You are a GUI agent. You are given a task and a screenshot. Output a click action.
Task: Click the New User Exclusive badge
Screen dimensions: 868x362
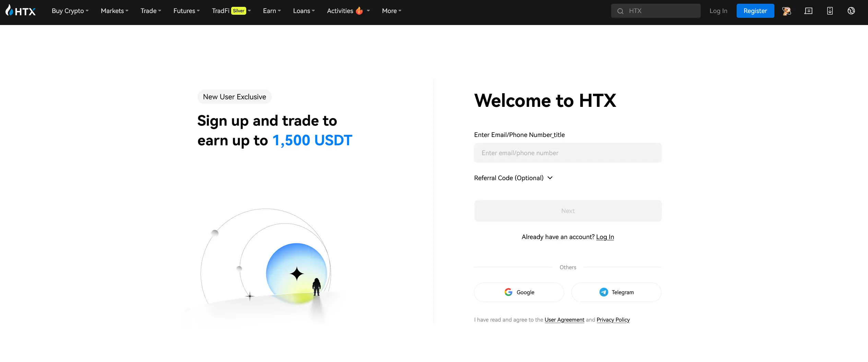tap(235, 97)
